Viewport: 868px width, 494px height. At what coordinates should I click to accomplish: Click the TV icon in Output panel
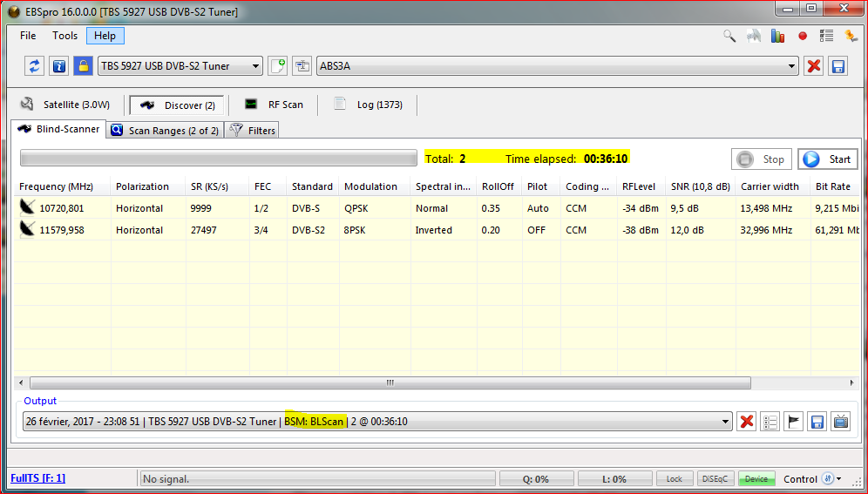(840, 422)
